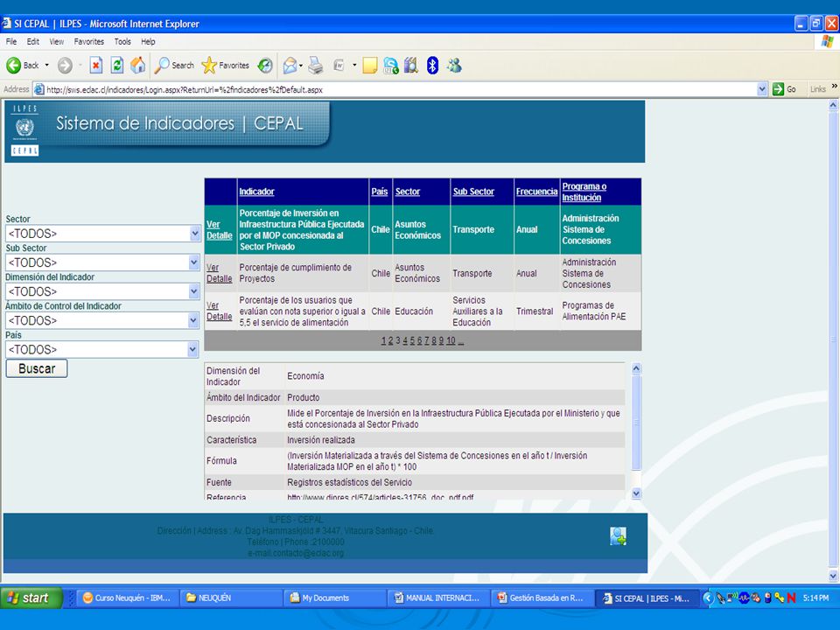Viewport: 840px width, 630px height.
Task: Switch to Curso Neuquén taskbar window
Action: [127, 598]
